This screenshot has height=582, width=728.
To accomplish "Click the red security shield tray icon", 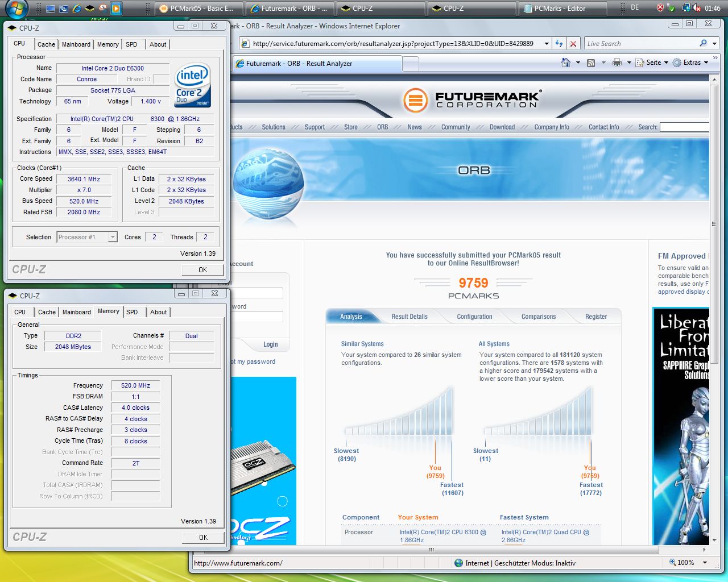I will point(660,8).
